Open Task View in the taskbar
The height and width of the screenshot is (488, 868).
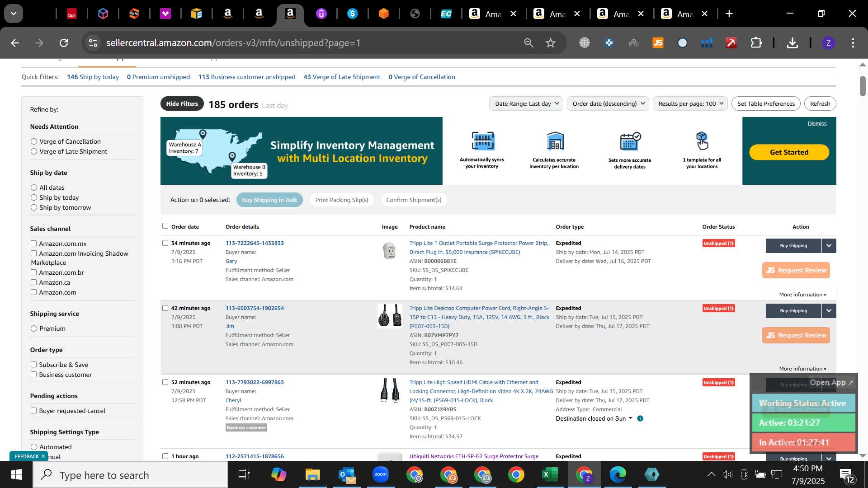click(x=244, y=475)
